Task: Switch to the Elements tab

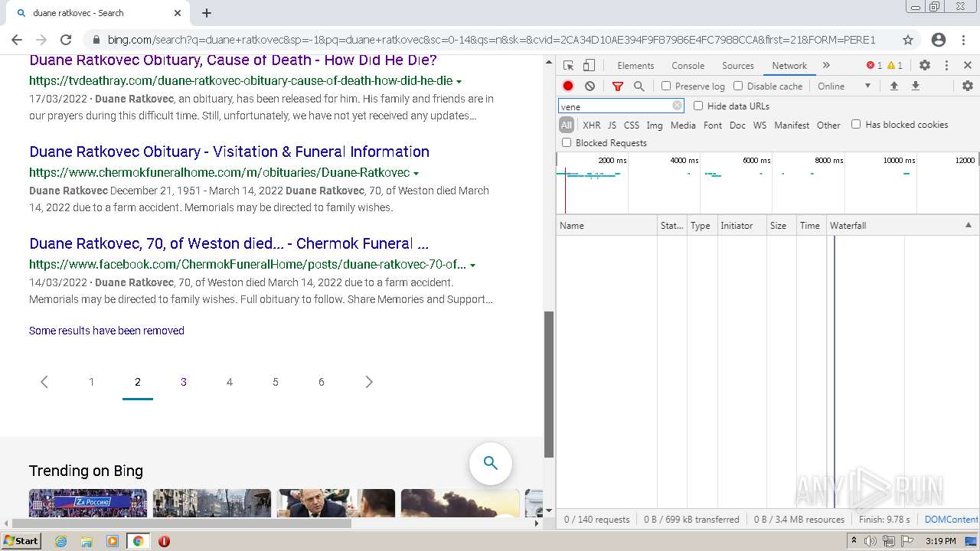Action: pos(635,66)
